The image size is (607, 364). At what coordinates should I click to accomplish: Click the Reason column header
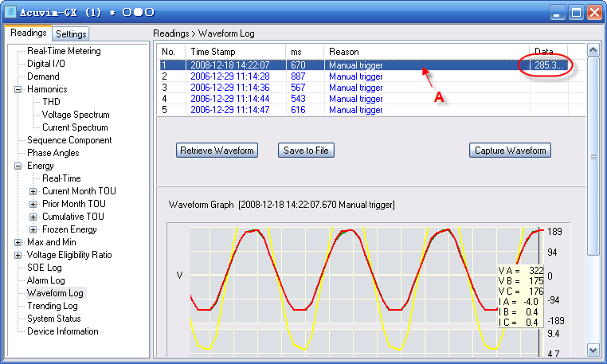(427, 52)
